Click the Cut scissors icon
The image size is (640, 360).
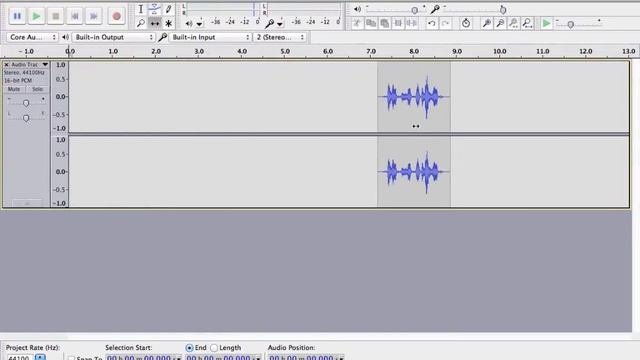pyautogui.click(x=357, y=23)
